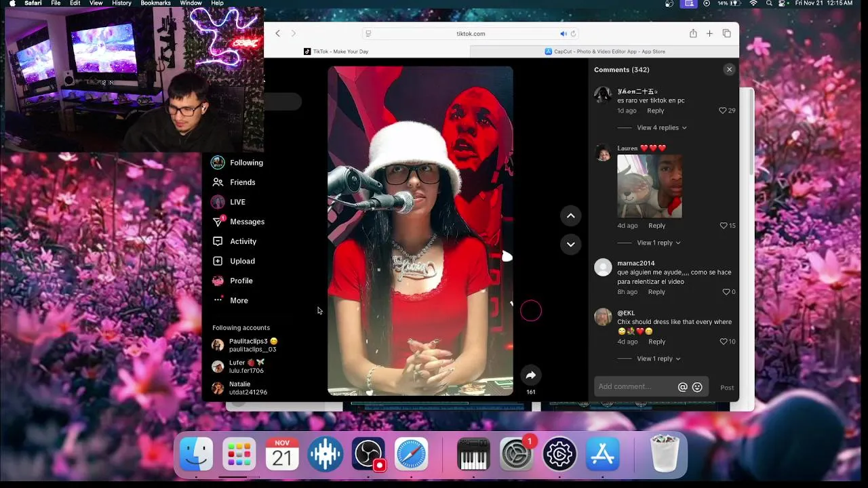Open the Following feed in TikTok sidebar
Image resolution: width=868 pixels, height=488 pixels.
[x=237, y=163]
